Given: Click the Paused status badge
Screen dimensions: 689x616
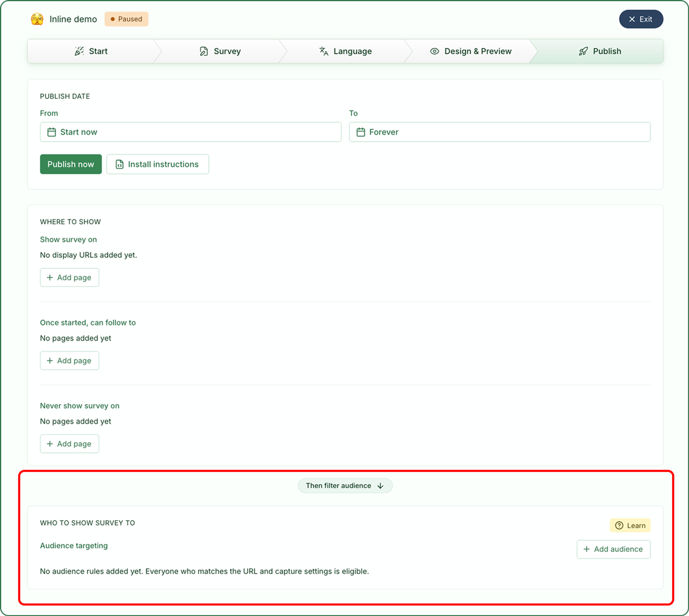Looking at the screenshot, I should click(126, 19).
